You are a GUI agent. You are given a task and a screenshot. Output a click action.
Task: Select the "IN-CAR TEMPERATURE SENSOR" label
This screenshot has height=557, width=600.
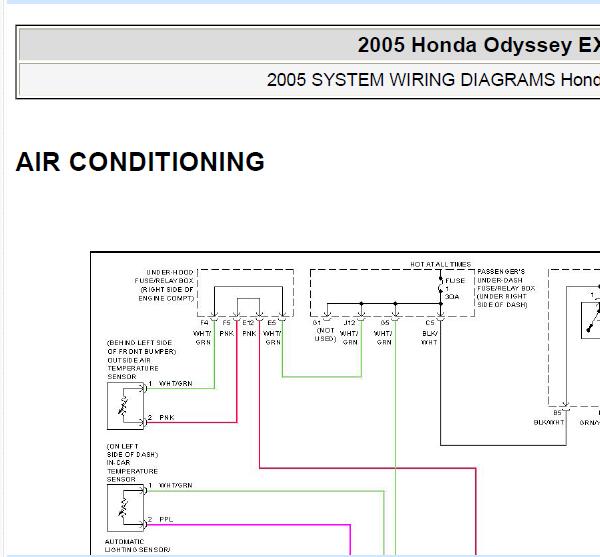[132, 471]
